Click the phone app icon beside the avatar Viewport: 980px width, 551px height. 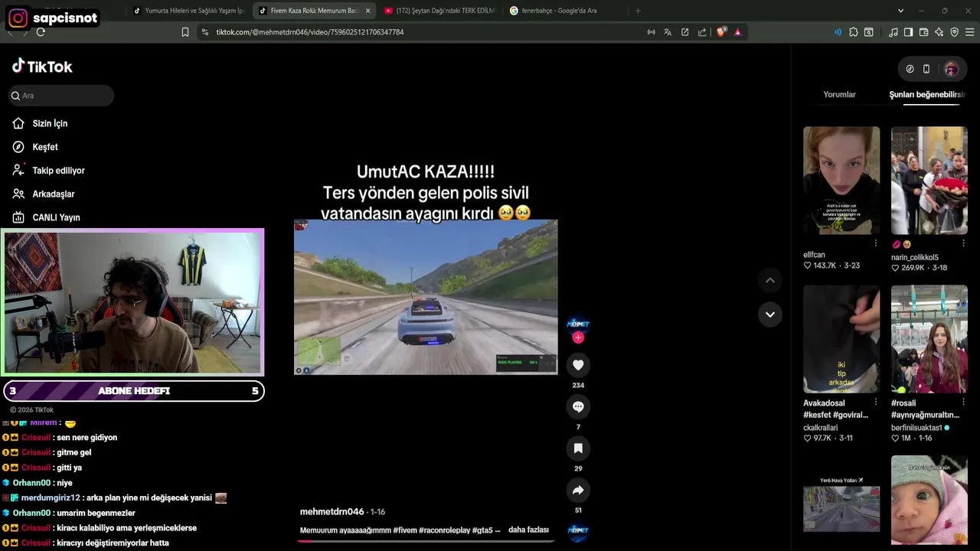click(926, 69)
